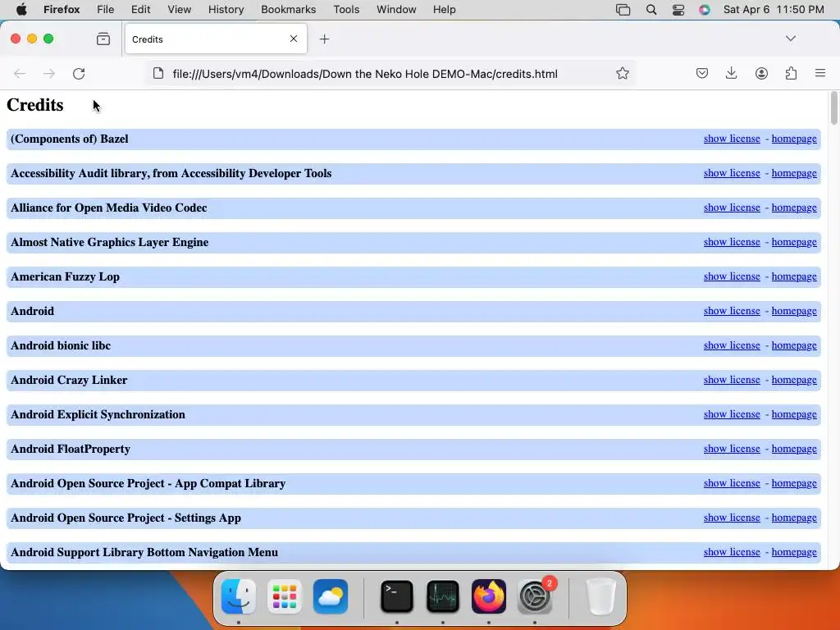Screen dimensions: 840x630
Task: Open Launchpad from the Dock
Action: 285,596
